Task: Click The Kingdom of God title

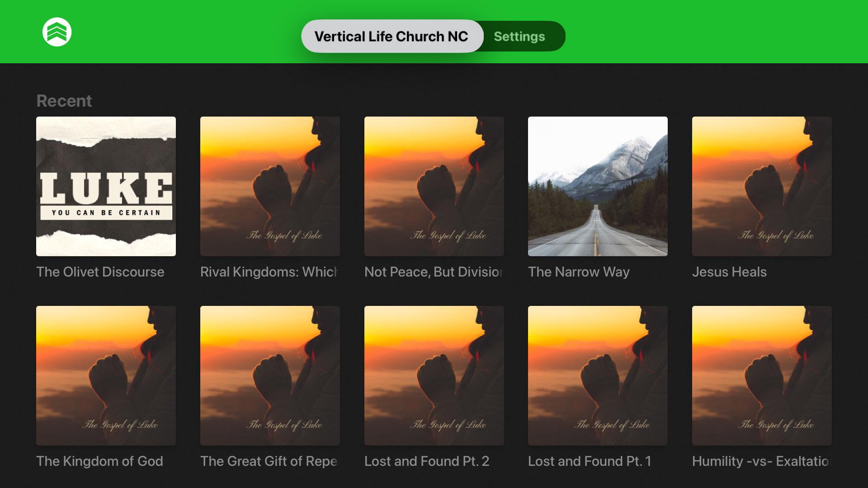Action: click(x=99, y=461)
